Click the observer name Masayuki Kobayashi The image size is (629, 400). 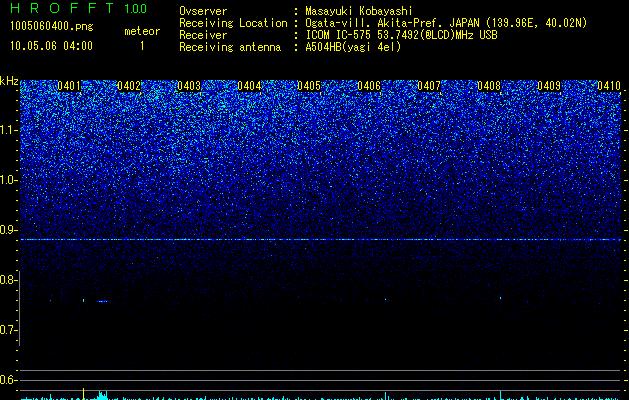point(359,11)
